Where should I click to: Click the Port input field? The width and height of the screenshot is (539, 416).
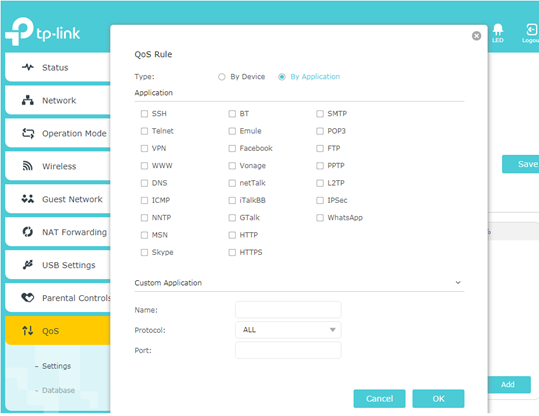coord(288,350)
